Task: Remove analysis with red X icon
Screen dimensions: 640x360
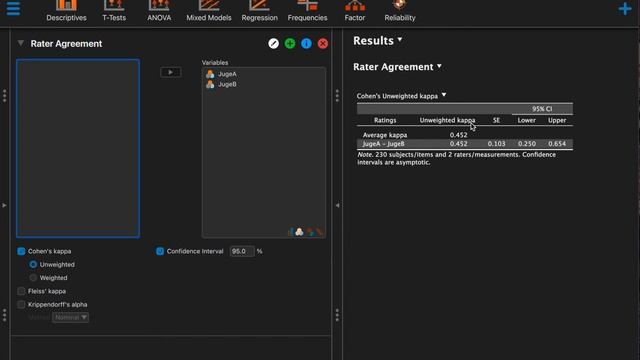Action: [323, 43]
